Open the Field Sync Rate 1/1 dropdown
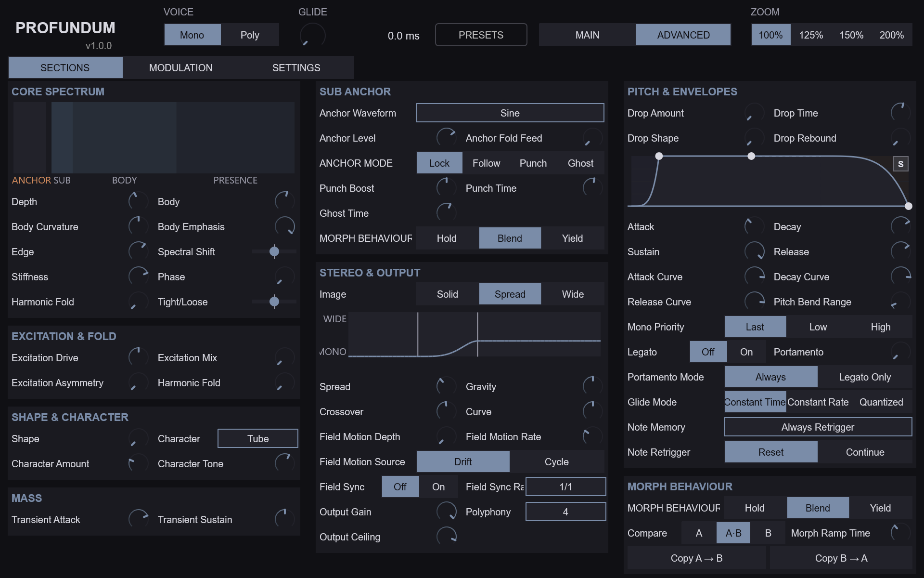Viewport: 924px width, 578px height. click(x=565, y=486)
